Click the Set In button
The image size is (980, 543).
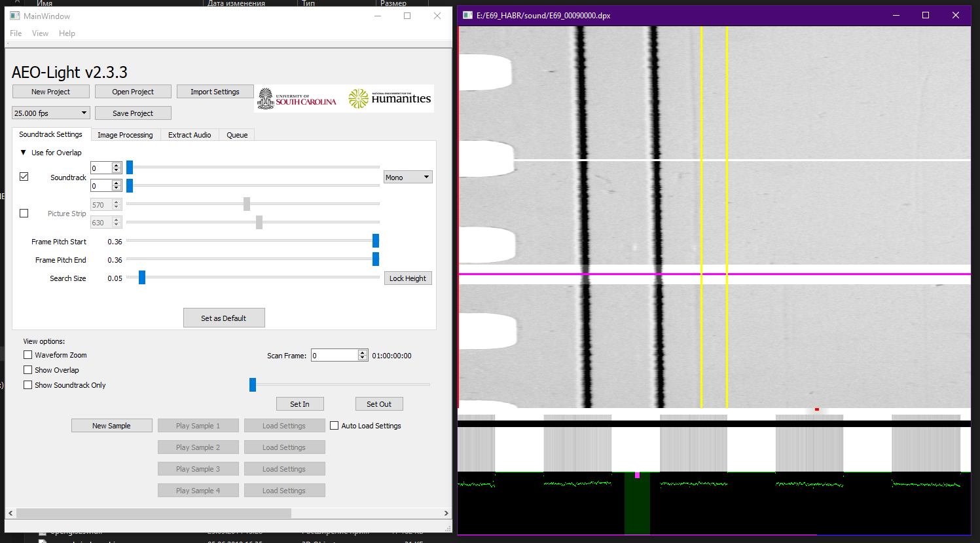click(300, 404)
